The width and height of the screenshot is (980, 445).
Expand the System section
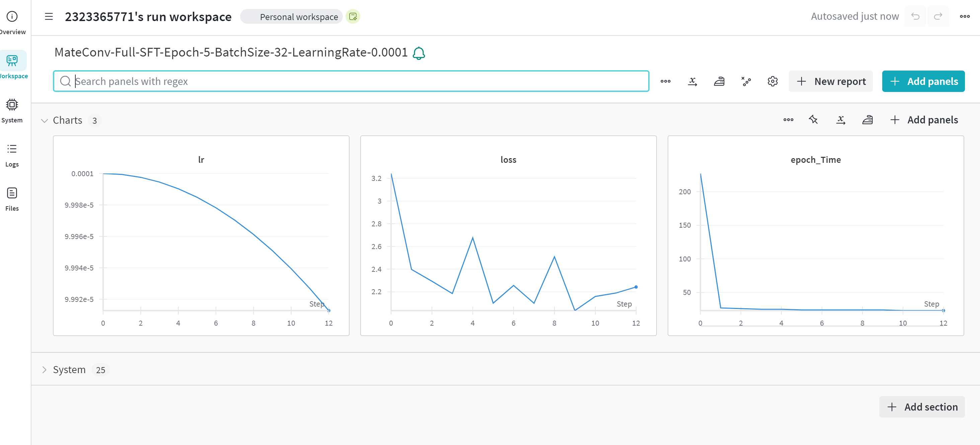(x=45, y=370)
